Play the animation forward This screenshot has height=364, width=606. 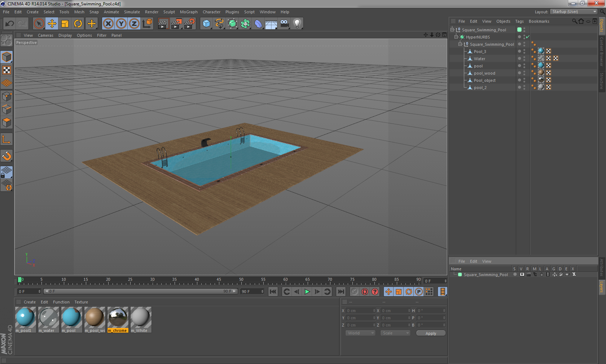[307, 292]
